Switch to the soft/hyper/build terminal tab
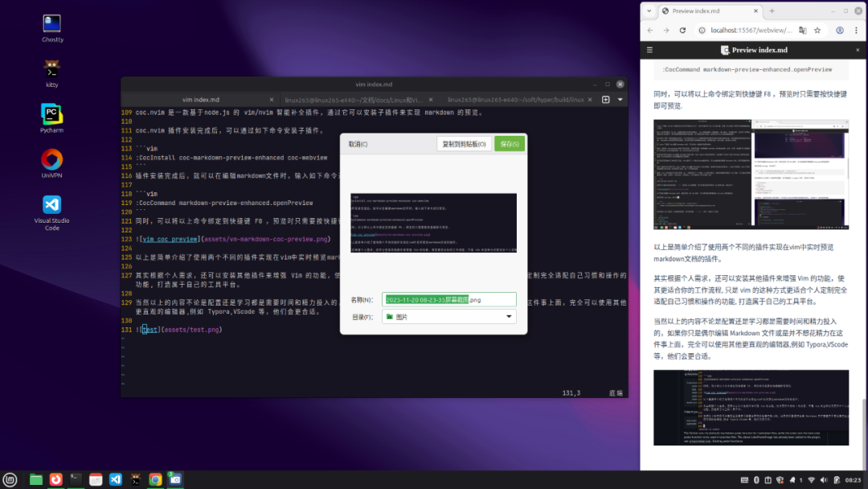Viewport: 868px width, 489px height. [x=516, y=100]
